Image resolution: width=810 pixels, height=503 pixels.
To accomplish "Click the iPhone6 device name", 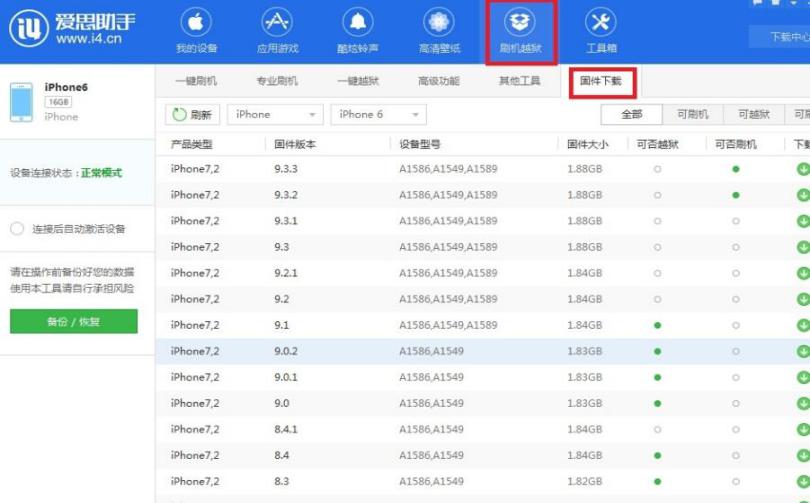I will click(66, 87).
